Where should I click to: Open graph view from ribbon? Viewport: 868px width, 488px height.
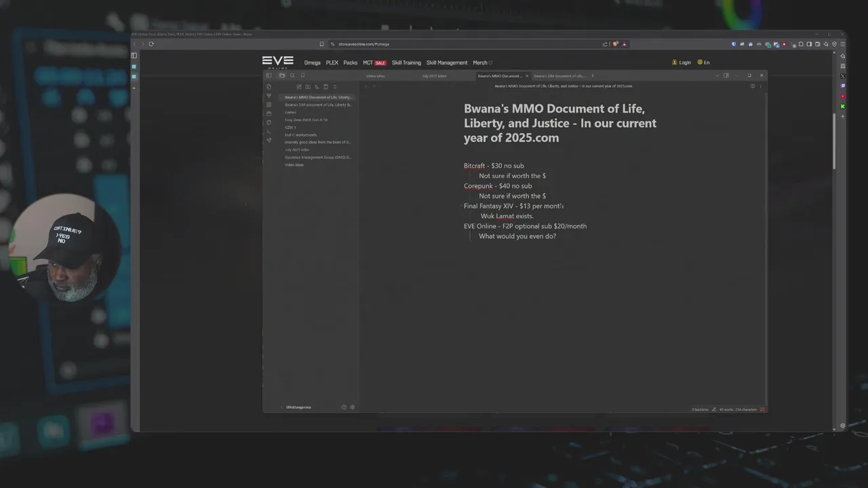(269, 96)
